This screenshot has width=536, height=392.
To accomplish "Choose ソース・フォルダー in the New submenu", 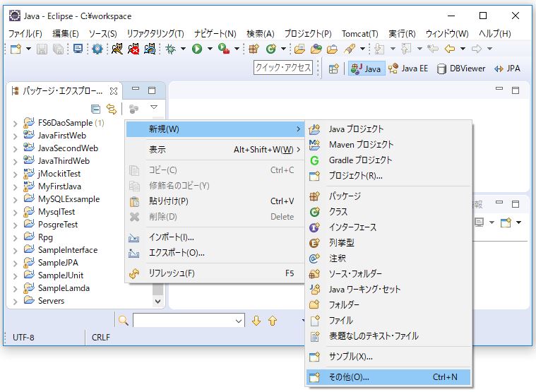I will coord(388,274).
